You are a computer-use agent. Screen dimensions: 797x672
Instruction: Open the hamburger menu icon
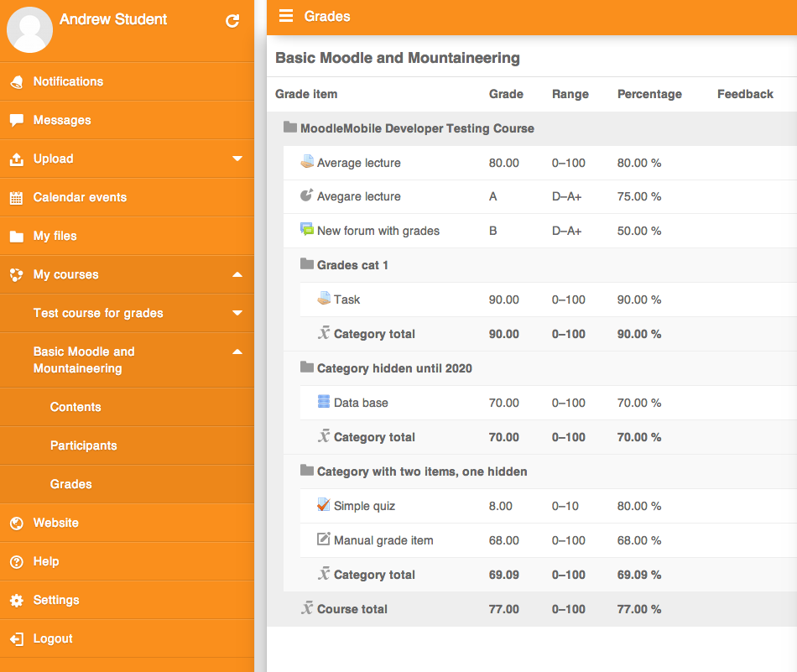[x=286, y=16]
